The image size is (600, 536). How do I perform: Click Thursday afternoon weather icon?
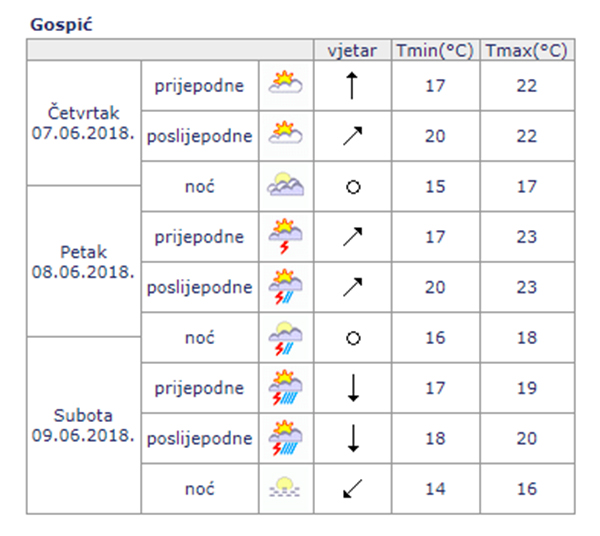[286, 135]
